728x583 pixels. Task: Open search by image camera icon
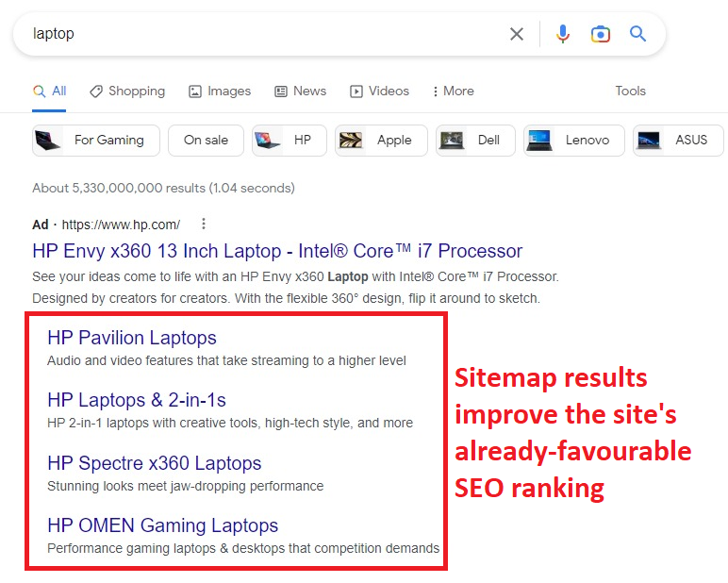[x=601, y=34]
